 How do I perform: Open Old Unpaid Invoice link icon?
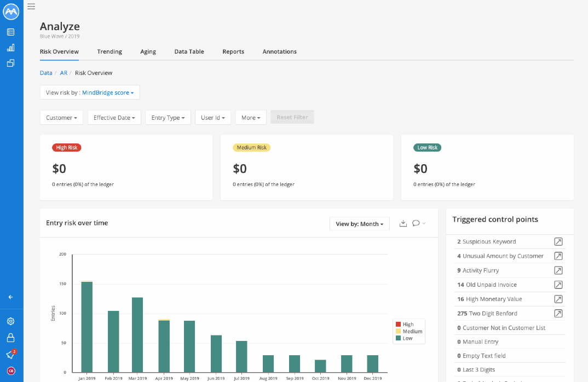click(558, 285)
